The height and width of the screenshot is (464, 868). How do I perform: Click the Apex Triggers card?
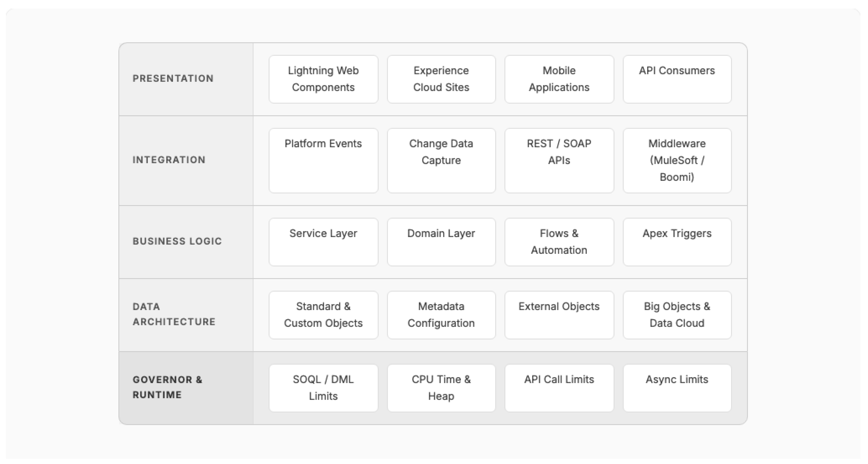(677, 242)
